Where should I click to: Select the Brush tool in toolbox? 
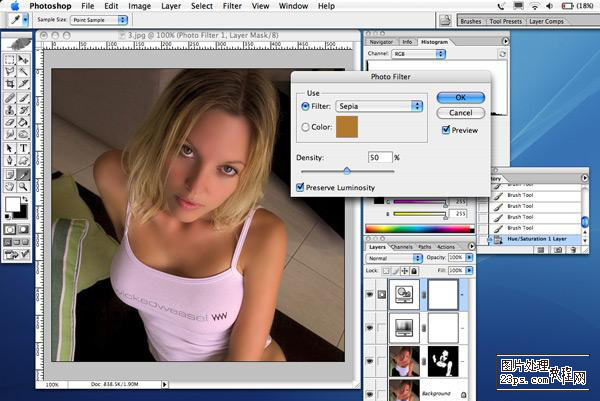click(23, 98)
